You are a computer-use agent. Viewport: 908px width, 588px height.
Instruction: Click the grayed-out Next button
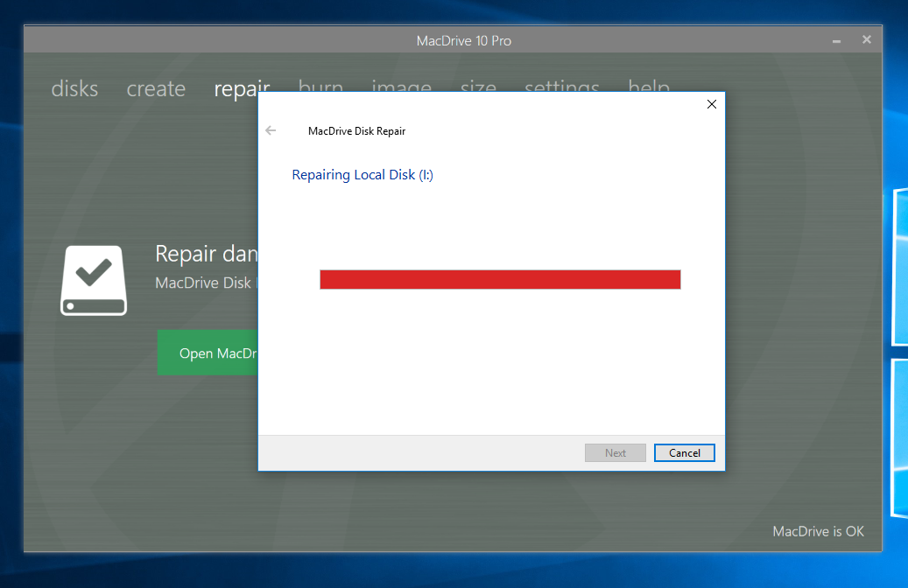[x=615, y=452]
